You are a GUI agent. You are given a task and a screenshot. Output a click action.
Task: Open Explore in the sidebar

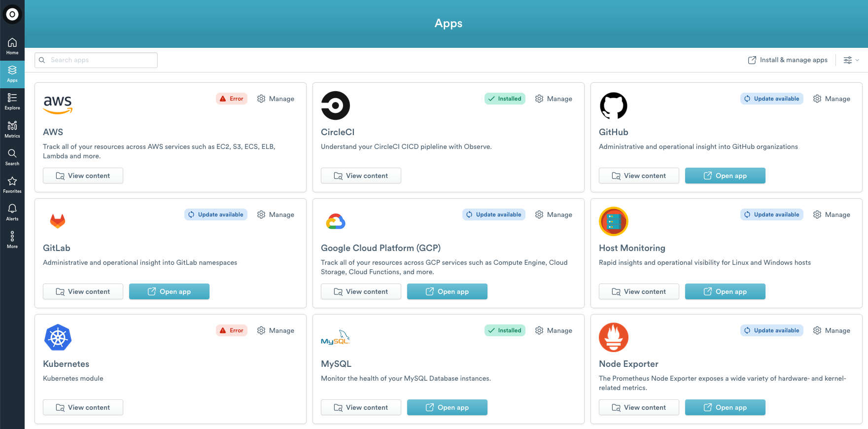tap(12, 102)
